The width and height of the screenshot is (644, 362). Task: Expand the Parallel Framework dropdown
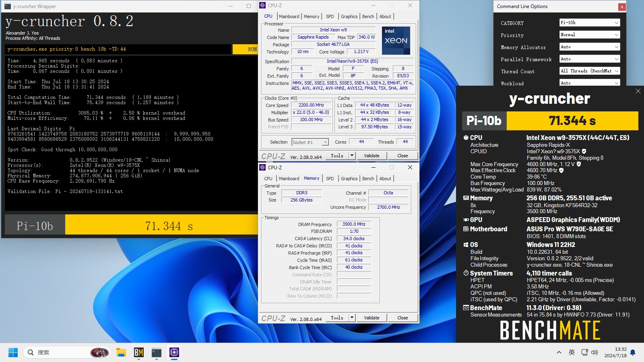click(x=590, y=59)
